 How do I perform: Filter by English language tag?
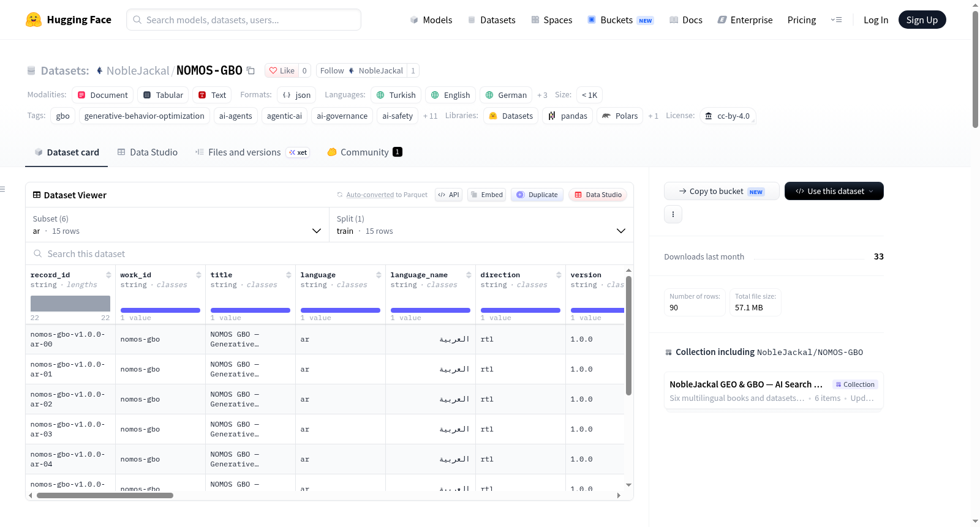(x=450, y=95)
